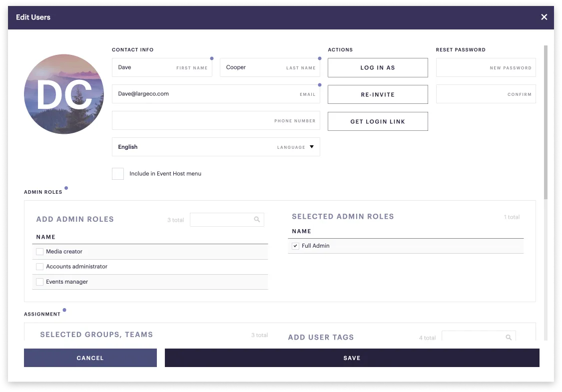Click the Email field with Dave@largeco.com
This screenshot has height=392, width=562.
216,94
